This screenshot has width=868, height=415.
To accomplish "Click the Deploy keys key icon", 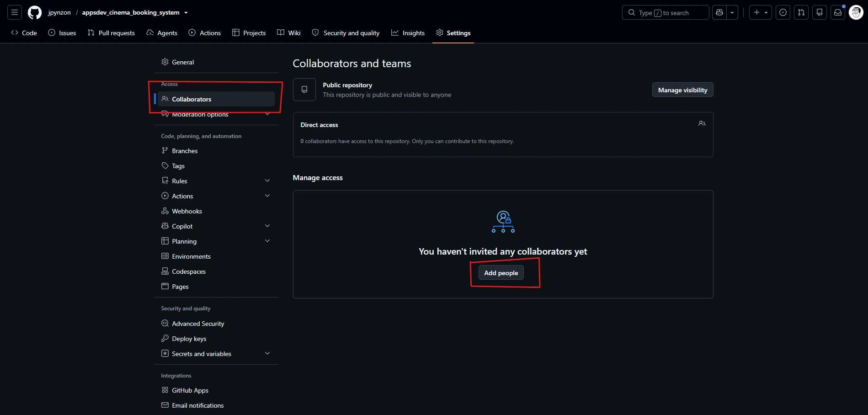I will point(165,338).
